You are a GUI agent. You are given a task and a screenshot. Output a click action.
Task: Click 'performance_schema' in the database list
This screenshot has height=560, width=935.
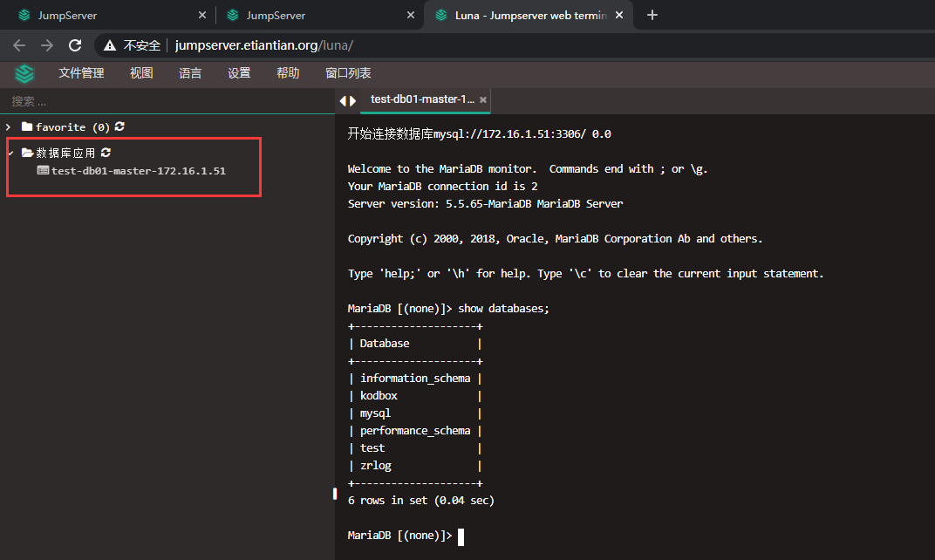[415, 431]
